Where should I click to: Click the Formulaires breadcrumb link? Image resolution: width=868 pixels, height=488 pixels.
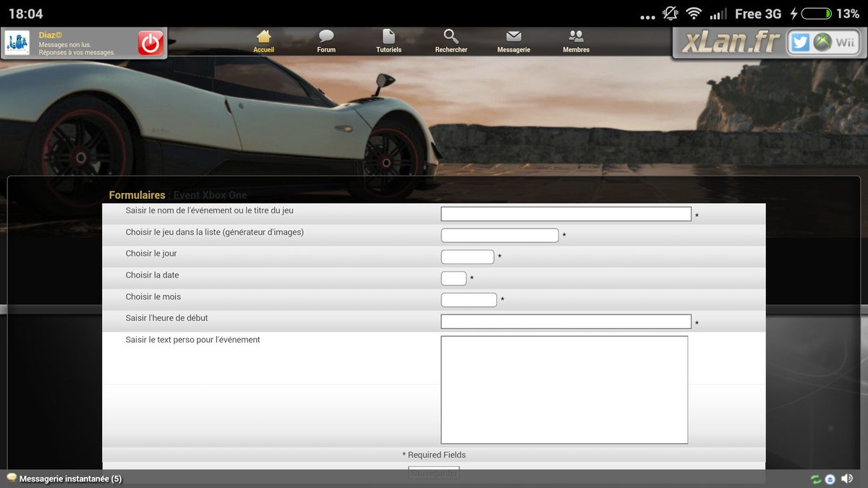pos(137,195)
